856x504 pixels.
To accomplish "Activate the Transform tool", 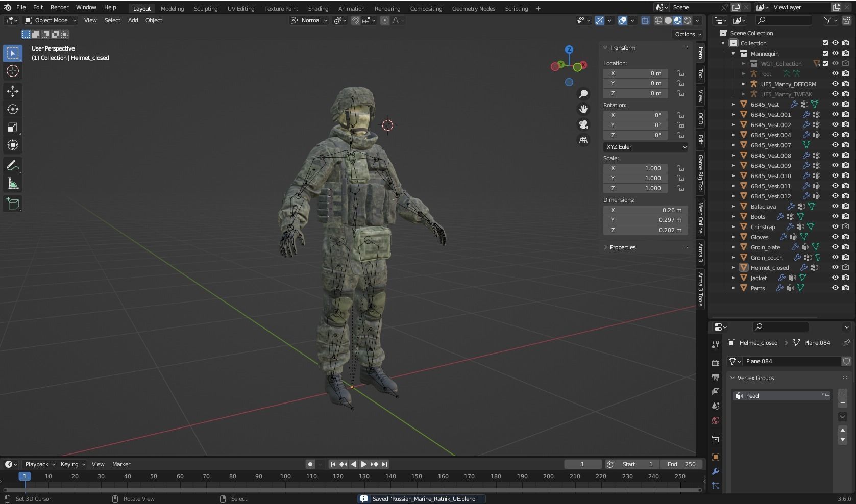I will [x=13, y=145].
